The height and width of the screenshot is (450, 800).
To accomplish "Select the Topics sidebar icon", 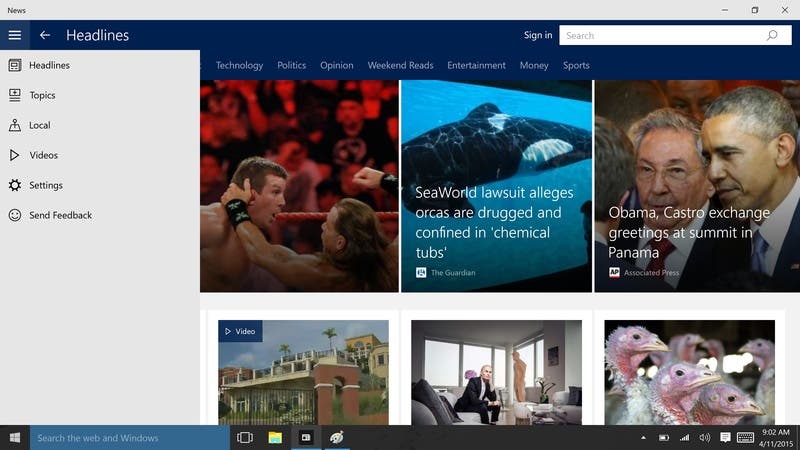I will 15,95.
